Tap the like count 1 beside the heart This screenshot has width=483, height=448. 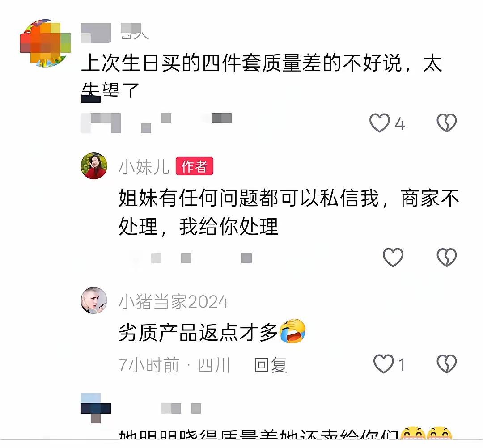click(401, 364)
